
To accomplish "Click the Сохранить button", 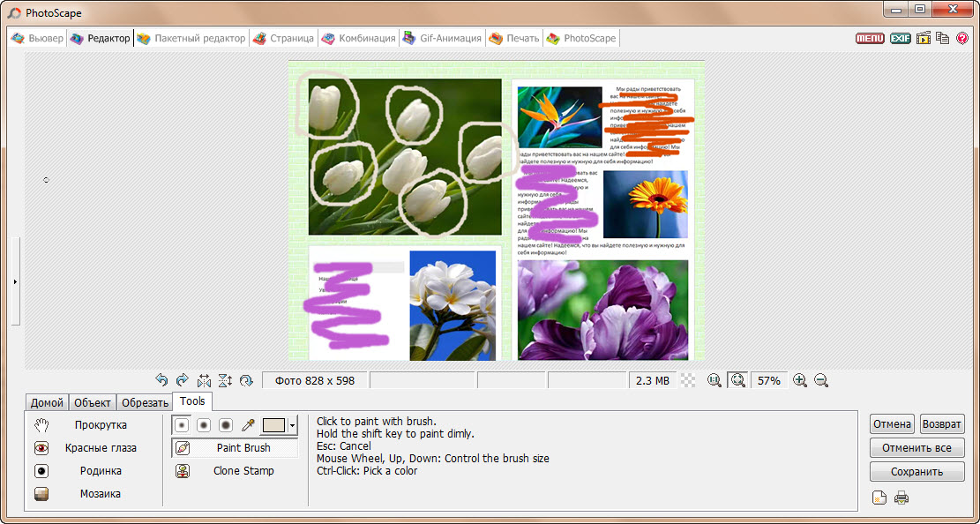I will tap(916, 471).
